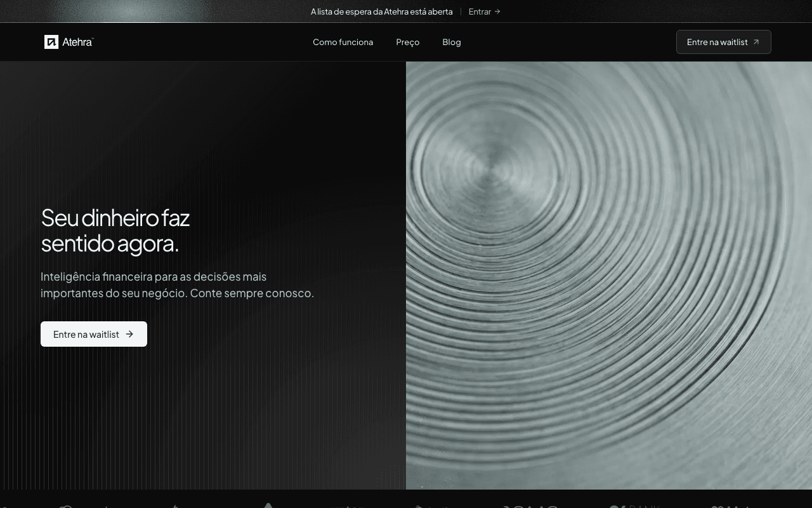The image size is (812, 508).
Task: Click the headline "Seu dinheiro faz sentido agora."
Action: click(x=115, y=231)
